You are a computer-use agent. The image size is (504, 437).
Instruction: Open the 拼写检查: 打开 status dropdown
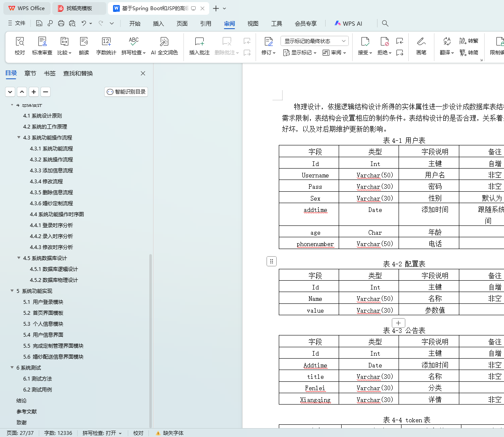coord(102,433)
